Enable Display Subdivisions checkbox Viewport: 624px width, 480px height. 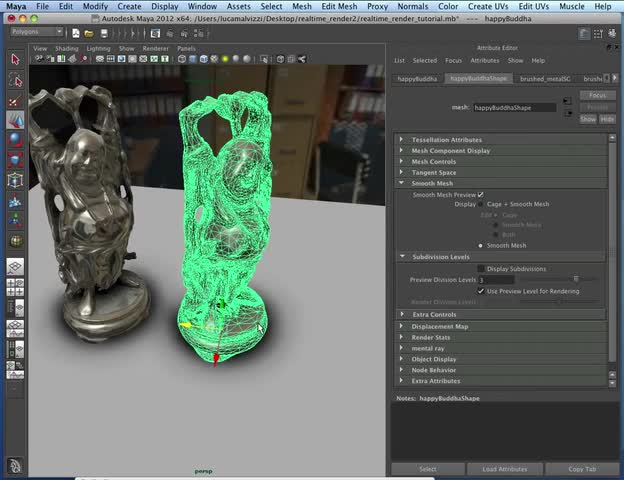click(481, 269)
